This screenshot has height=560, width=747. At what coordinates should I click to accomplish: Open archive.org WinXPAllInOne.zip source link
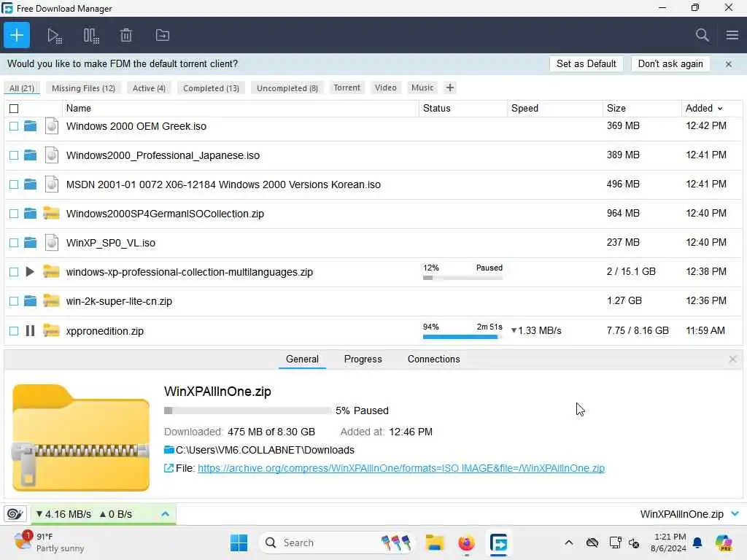401,468
